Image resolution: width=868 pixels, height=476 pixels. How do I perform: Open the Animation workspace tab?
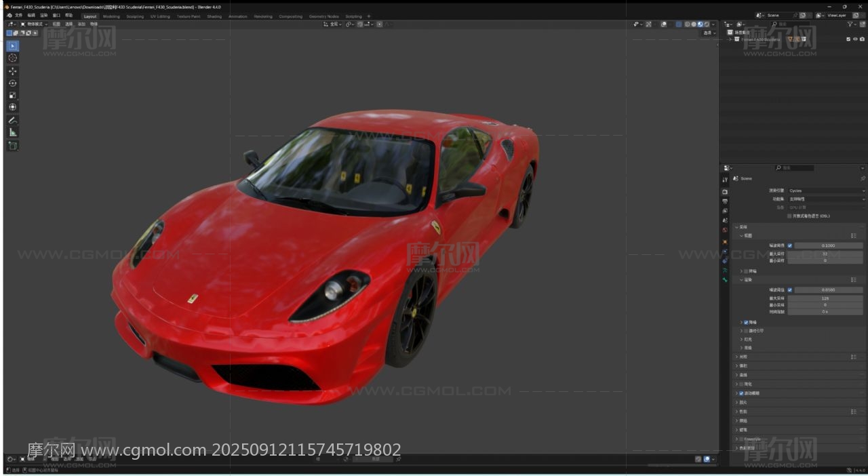click(238, 16)
